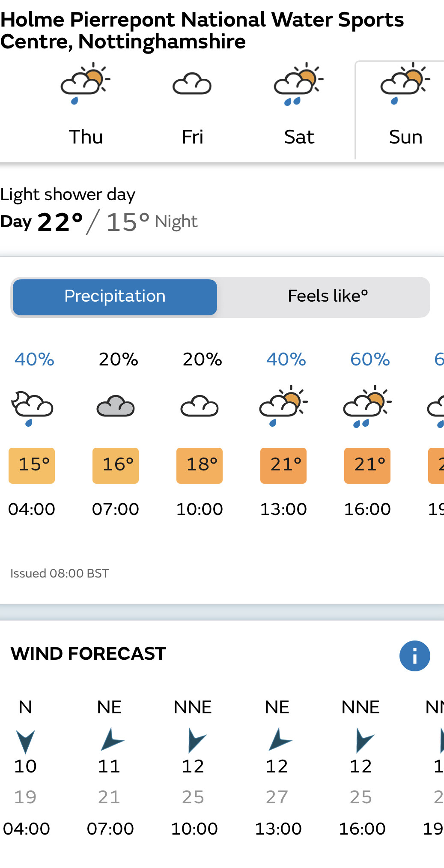The image size is (444, 868).
Task: Tap the 60% precipitation value at 16:00
Action: (370, 359)
